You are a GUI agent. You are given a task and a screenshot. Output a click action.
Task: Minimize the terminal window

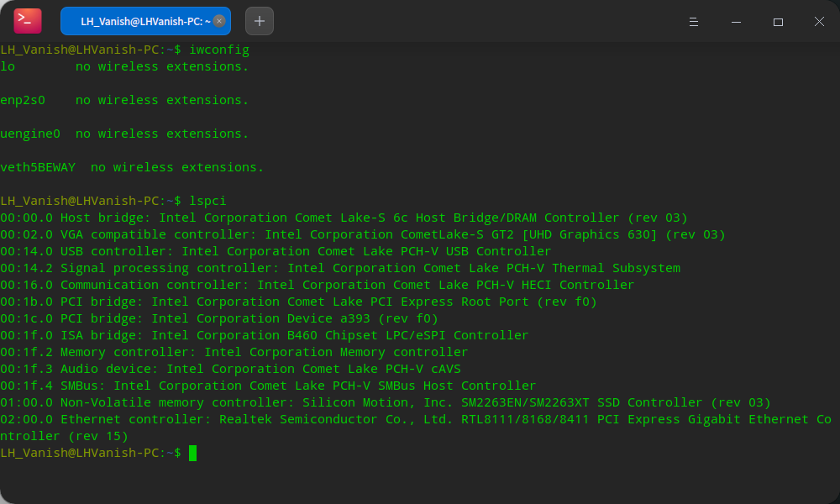(736, 21)
